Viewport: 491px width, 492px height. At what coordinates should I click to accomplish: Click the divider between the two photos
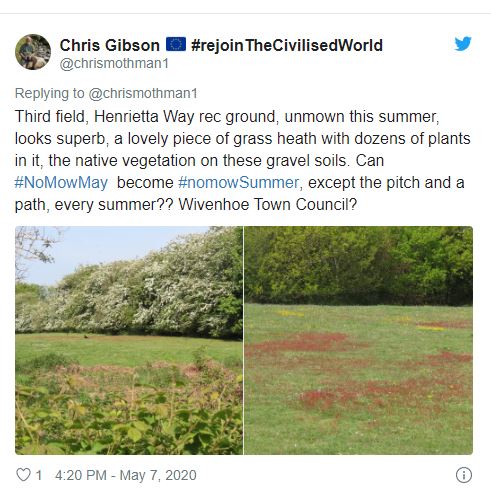(243, 340)
